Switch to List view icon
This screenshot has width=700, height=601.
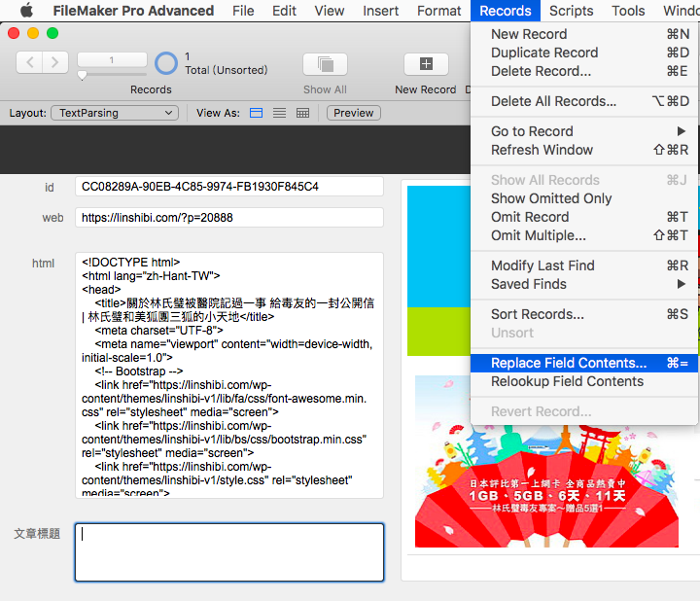(x=279, y=113)
